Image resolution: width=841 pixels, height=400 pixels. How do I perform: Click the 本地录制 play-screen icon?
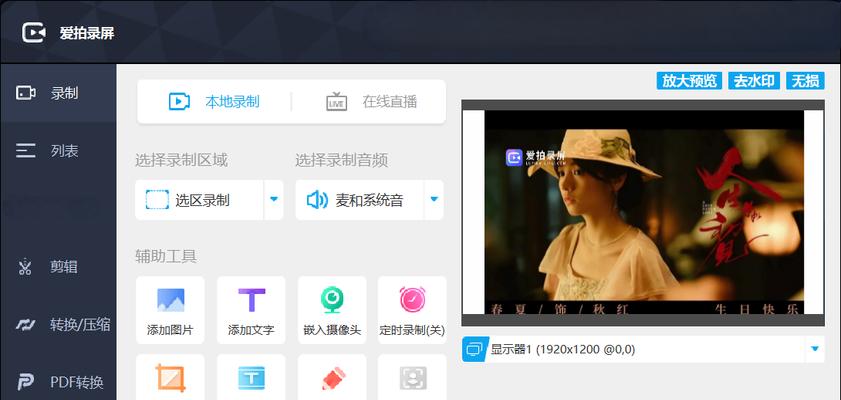click(179, 101)
